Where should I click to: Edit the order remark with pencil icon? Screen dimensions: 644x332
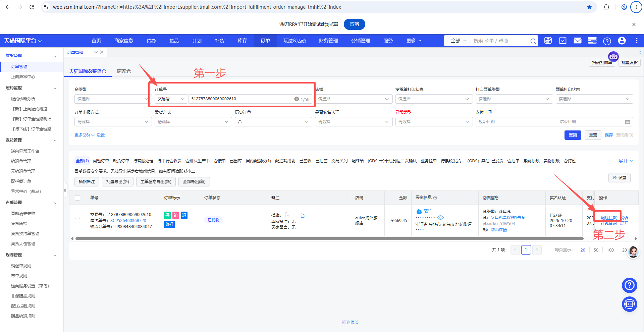303,216
